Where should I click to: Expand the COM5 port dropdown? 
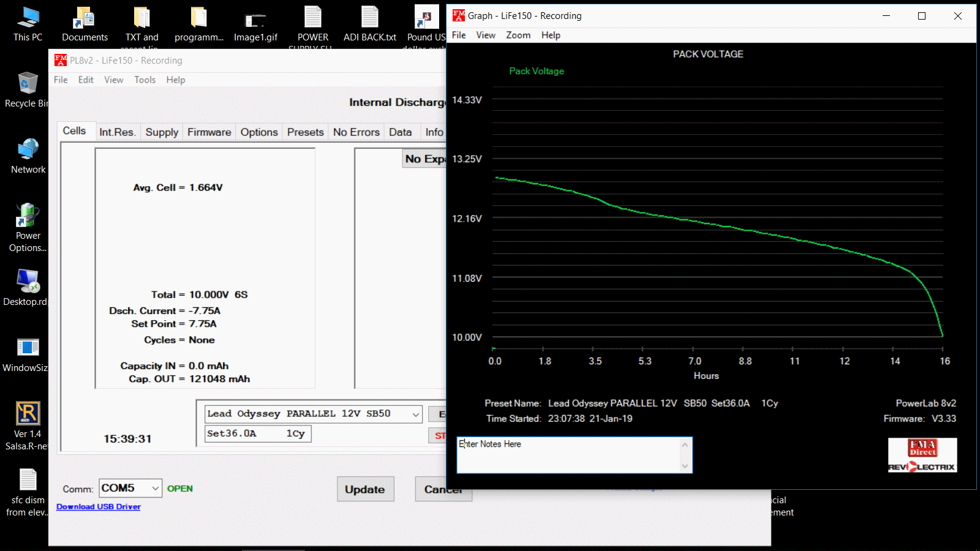point(155,488)
